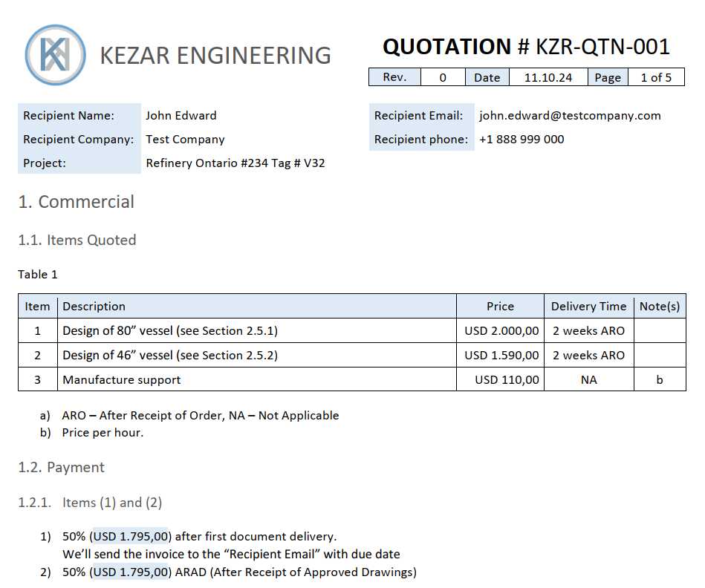Click the email john.edward@testcompany.com
Image resolution: width=705 pixels, height=588 pixels.
570,115
